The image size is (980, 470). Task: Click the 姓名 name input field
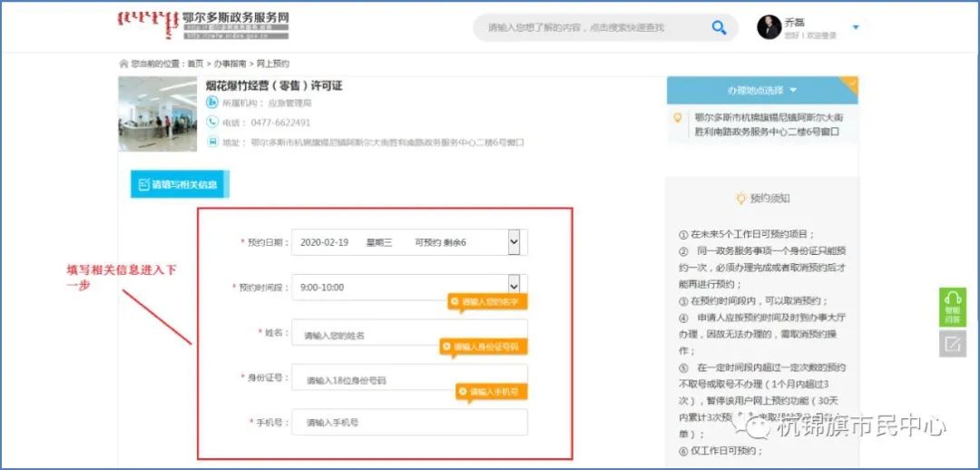point(408,335)
